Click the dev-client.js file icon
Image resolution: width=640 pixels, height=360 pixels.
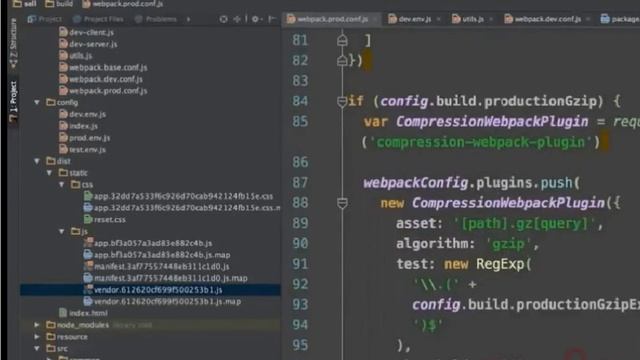pyautogui.click(x=63, y=32)
